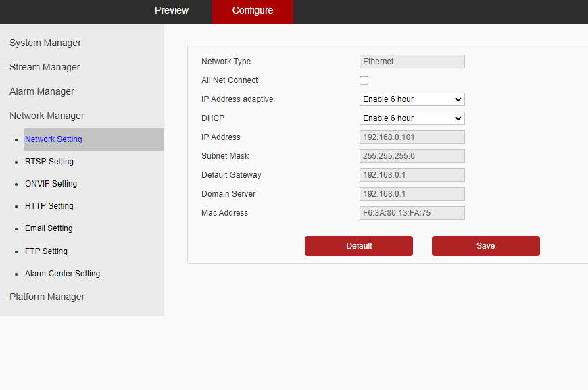Click the All Net Connect label

230,80
